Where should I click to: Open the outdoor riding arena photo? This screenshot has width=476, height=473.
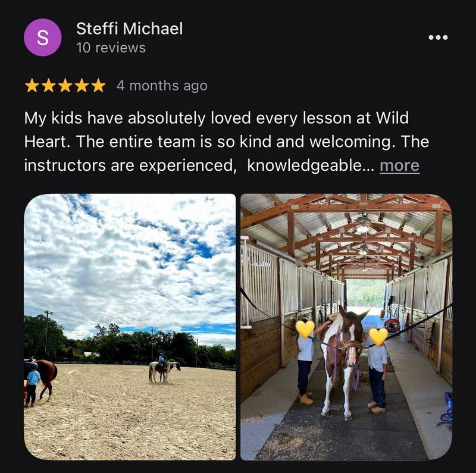[x=130, y=327]
